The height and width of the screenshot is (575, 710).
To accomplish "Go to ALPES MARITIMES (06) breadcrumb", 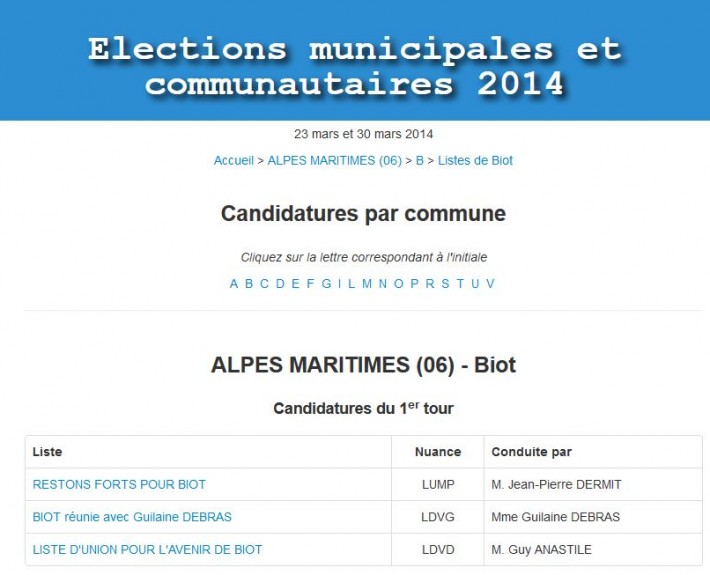I will [x=335, y=160].
